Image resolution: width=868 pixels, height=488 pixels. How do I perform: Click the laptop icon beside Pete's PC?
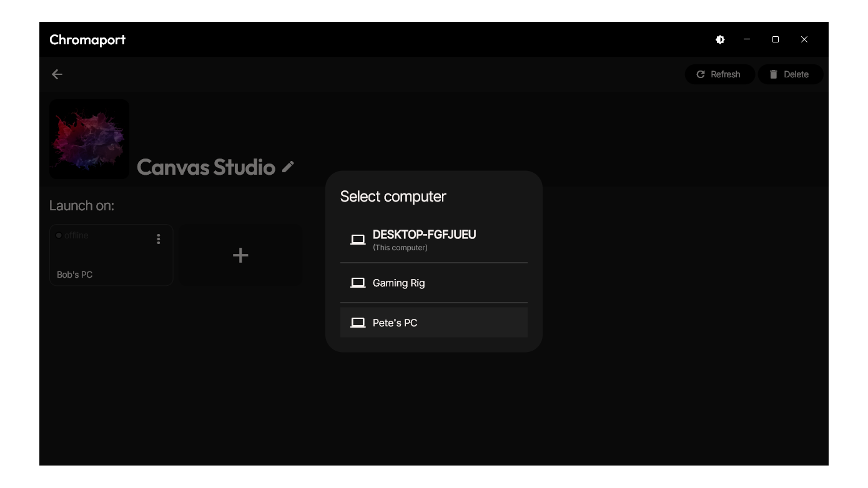(358, 323)
